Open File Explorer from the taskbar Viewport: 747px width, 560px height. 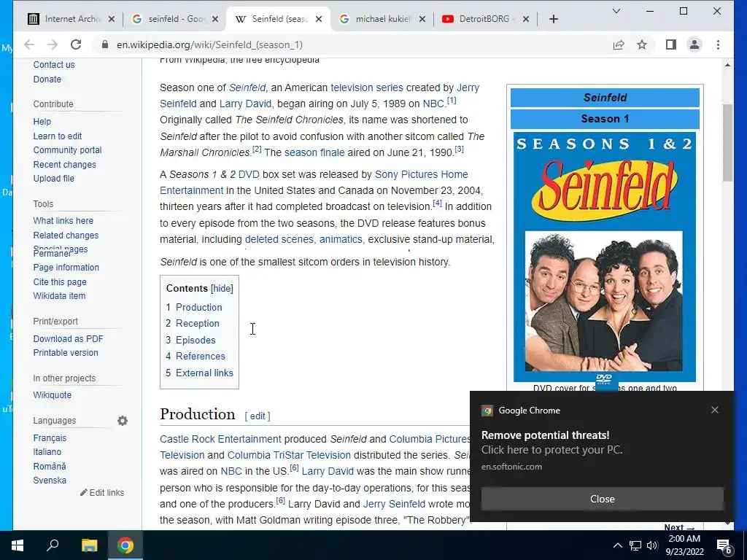(89, 545)
